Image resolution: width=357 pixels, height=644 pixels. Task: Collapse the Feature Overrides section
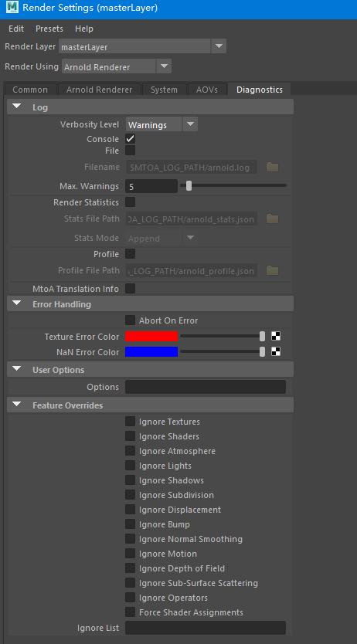point(17,405)
